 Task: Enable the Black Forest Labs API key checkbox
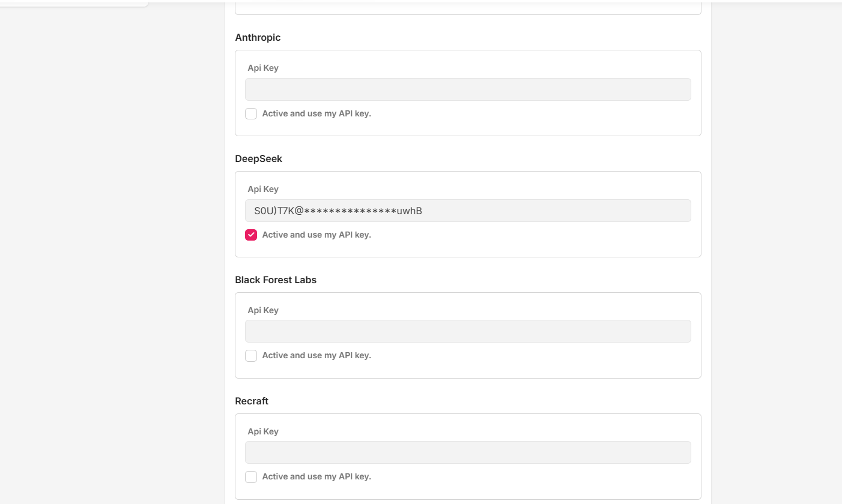[x=251, y=356]
